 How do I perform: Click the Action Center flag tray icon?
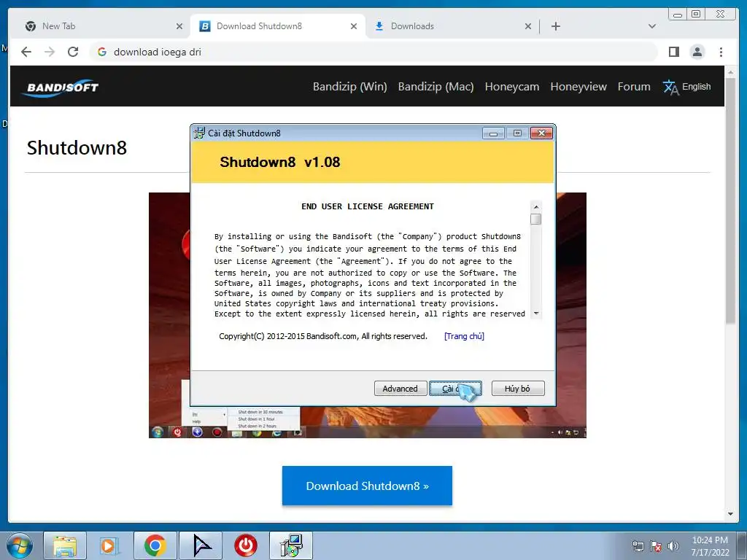[656, 546]
